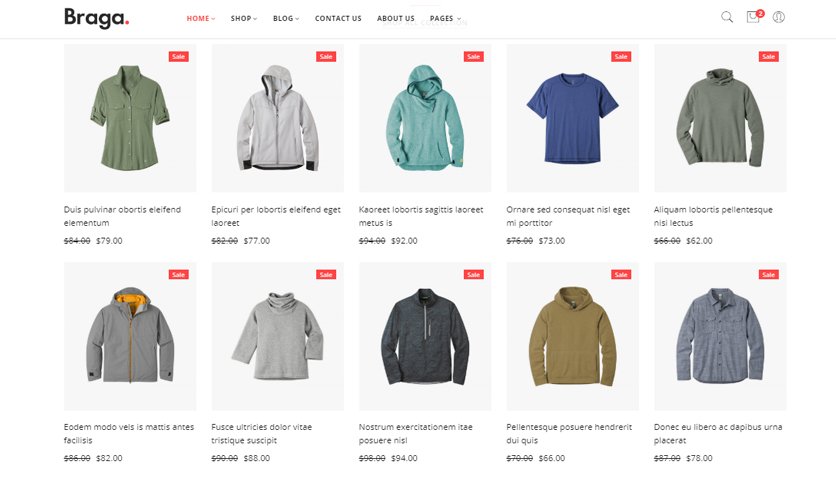Viewport: 836px width, 484px height.
Task: Expand the Pages dropdown menu
Action: point(445,18)
